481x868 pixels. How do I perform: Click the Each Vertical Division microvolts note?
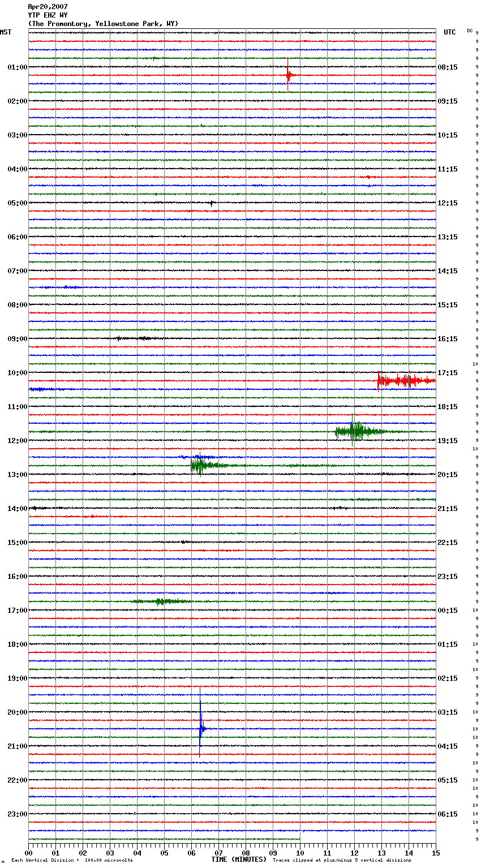[72, 861]
